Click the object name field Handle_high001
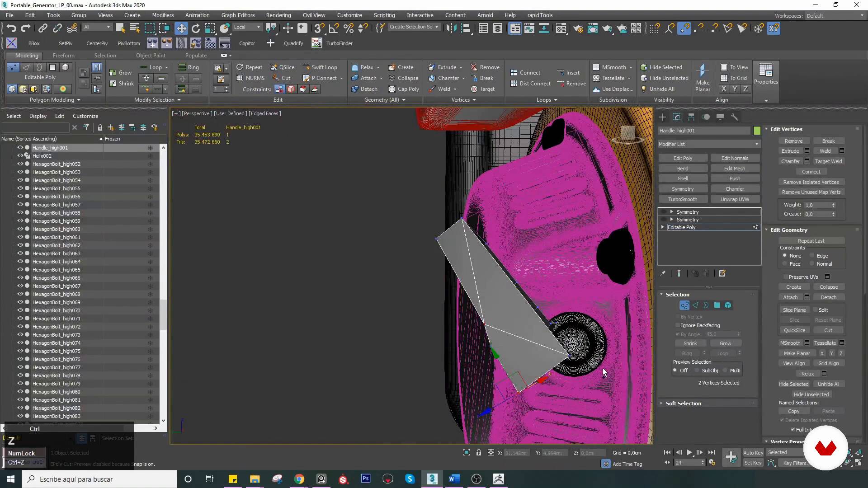The height and width of the screenshot is (488, 868). pyautogui.click(x=704, y=131)
